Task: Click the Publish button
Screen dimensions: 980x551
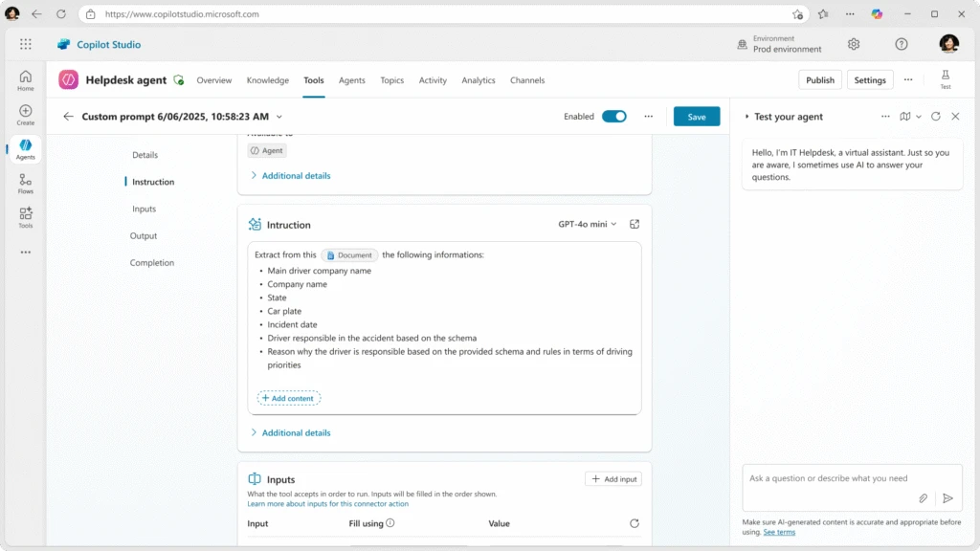Action: [819, 80]
